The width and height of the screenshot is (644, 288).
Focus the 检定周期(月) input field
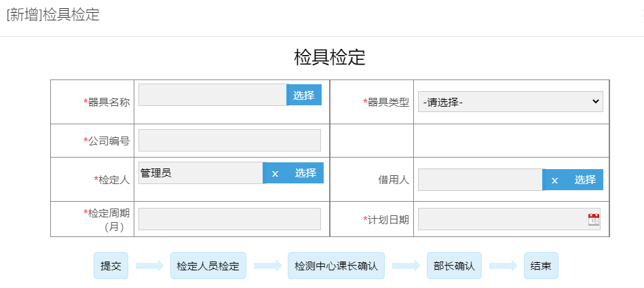[x=229, y=219]
